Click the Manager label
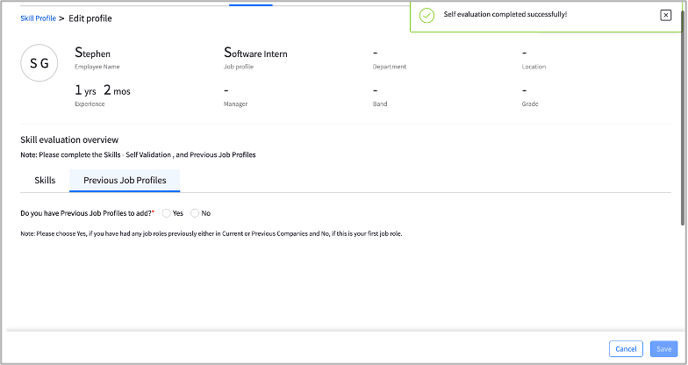This screenshot has width=688, height=365. (236, 104)
